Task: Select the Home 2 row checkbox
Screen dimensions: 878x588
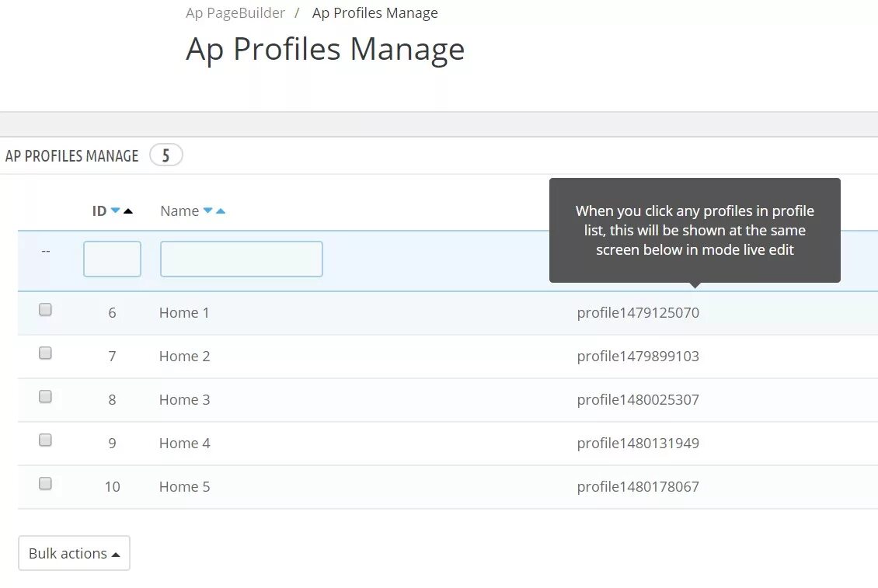Action: point(46,353)
